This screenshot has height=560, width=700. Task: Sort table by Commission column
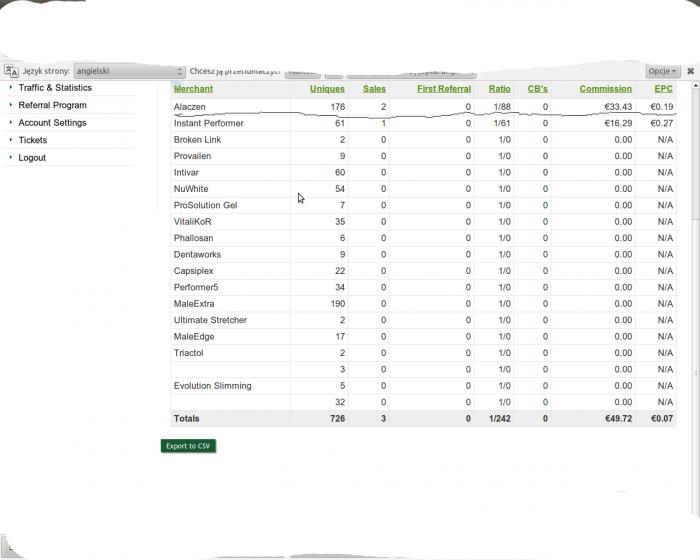[605, 89]
